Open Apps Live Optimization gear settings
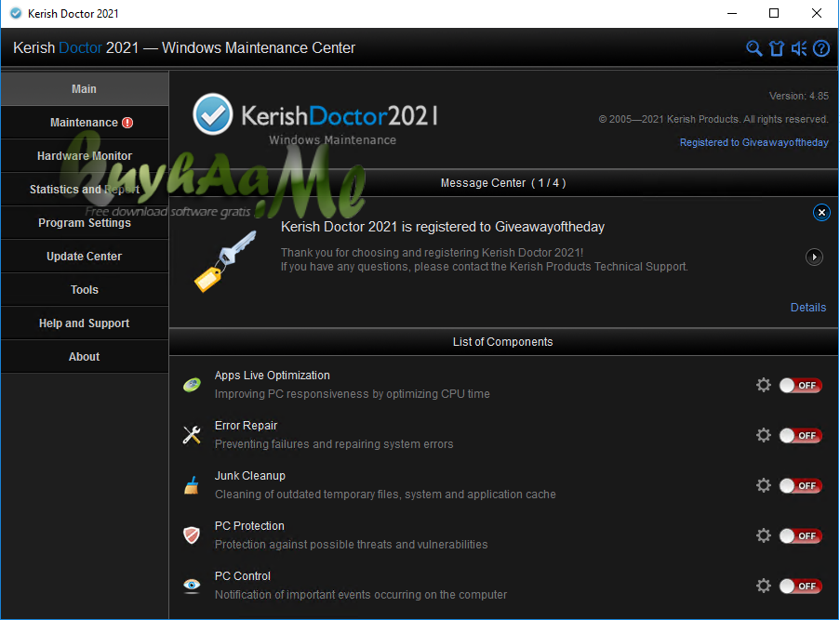The image size is (840, 620). coord(764,385)
